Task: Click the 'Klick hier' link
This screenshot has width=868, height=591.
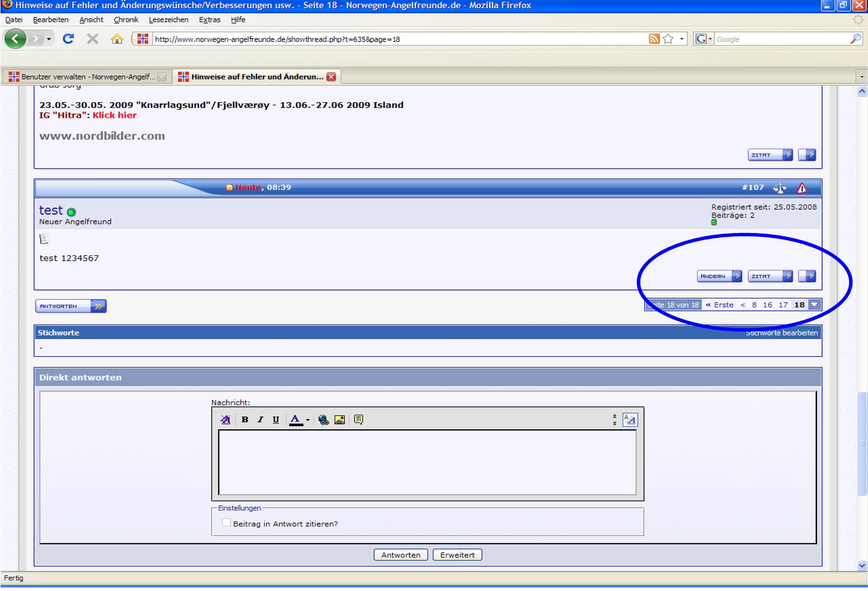Action: point(115,115)
